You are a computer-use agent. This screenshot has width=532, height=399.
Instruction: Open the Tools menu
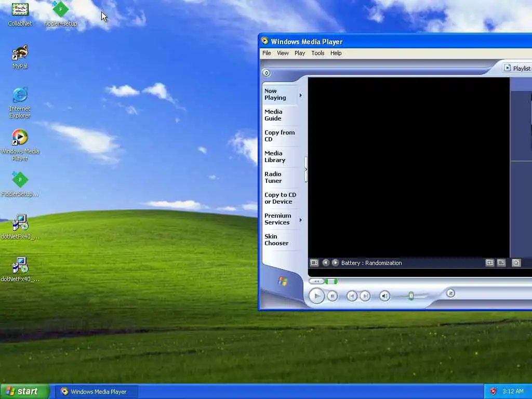point(318,53)
